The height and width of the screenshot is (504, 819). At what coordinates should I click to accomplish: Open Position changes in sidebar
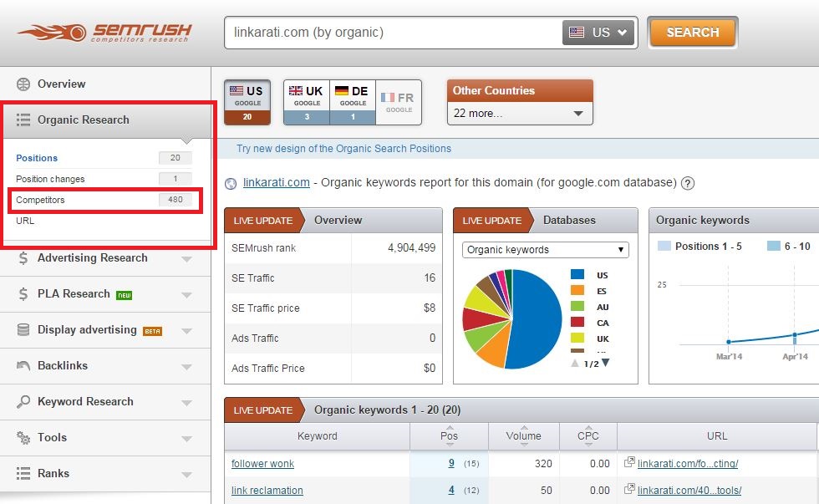tap(50, 179)
